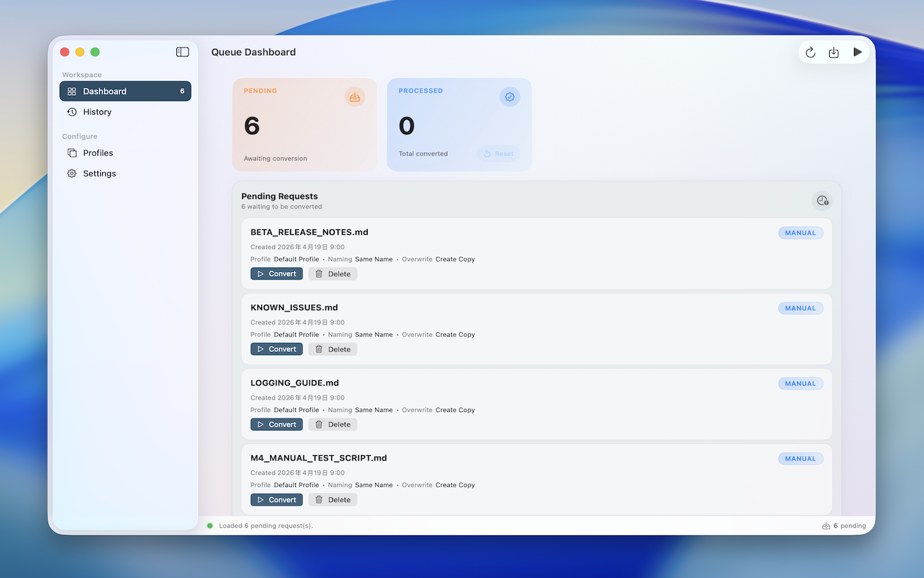Click the trash icon in BETA_RELEASE_NOTES.md Delete button
Screen dimensions: 924x578
coord(319,274)
